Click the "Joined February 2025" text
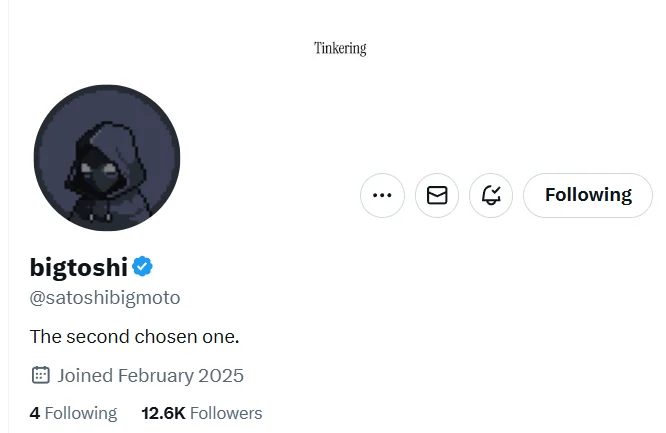 click(150, 376)
